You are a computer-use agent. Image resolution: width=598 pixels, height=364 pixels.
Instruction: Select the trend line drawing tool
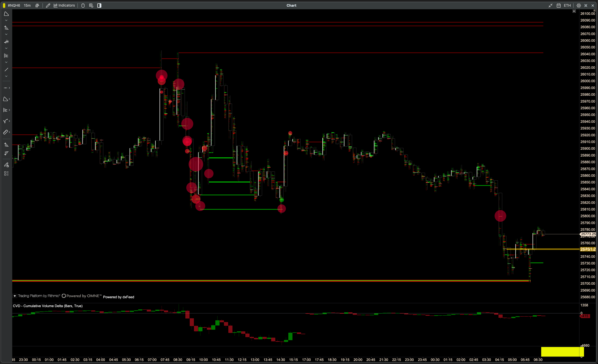point(6,70)
